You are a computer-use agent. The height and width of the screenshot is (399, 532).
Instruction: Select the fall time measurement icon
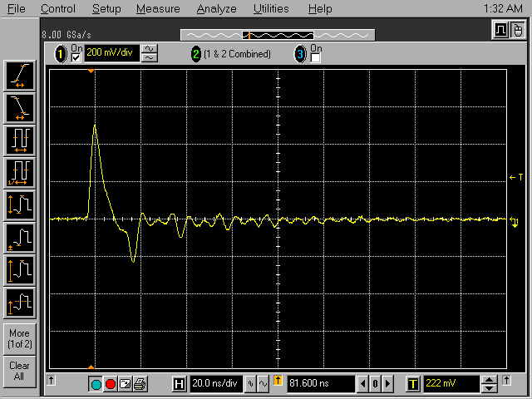20,108
